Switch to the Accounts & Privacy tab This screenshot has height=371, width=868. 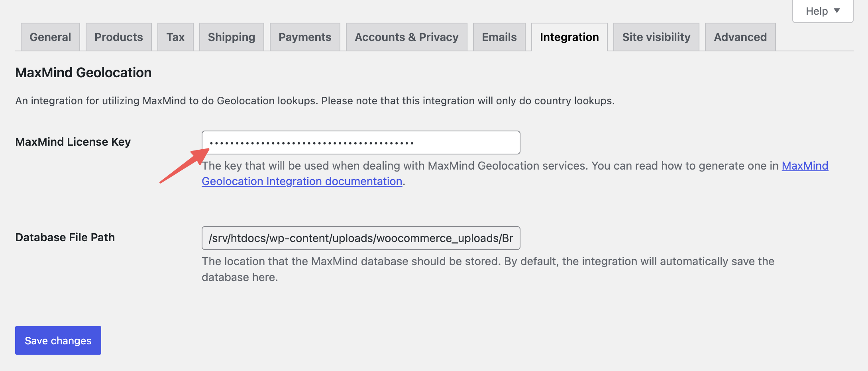406,37
